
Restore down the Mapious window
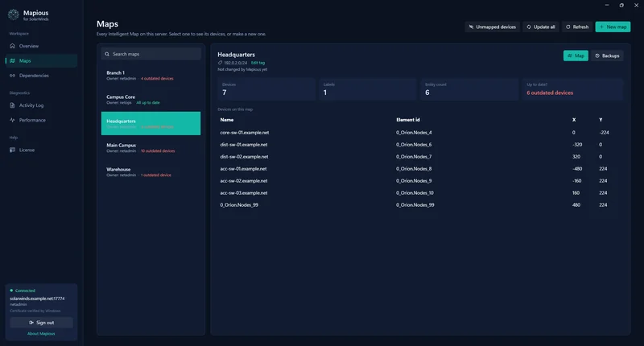[x=621, y=6]
